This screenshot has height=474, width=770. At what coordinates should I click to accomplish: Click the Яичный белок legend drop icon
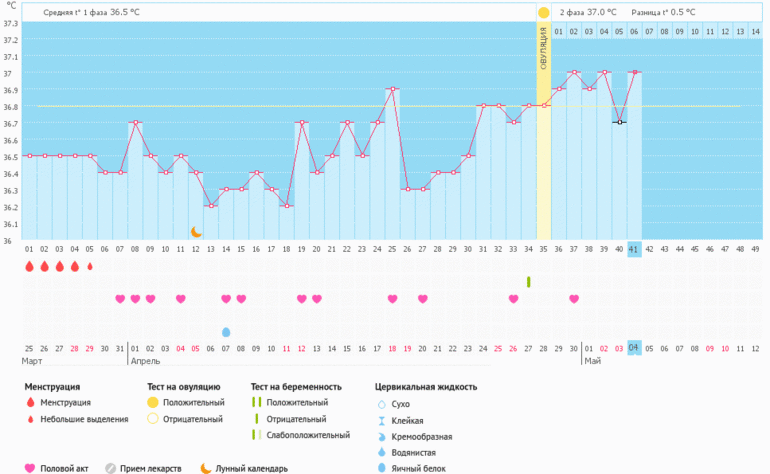click(381, 468)
